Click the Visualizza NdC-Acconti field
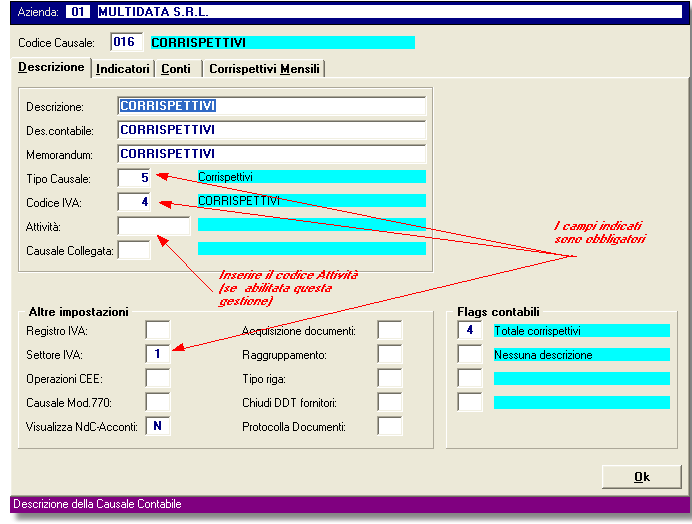 click(x=158, y=426)
